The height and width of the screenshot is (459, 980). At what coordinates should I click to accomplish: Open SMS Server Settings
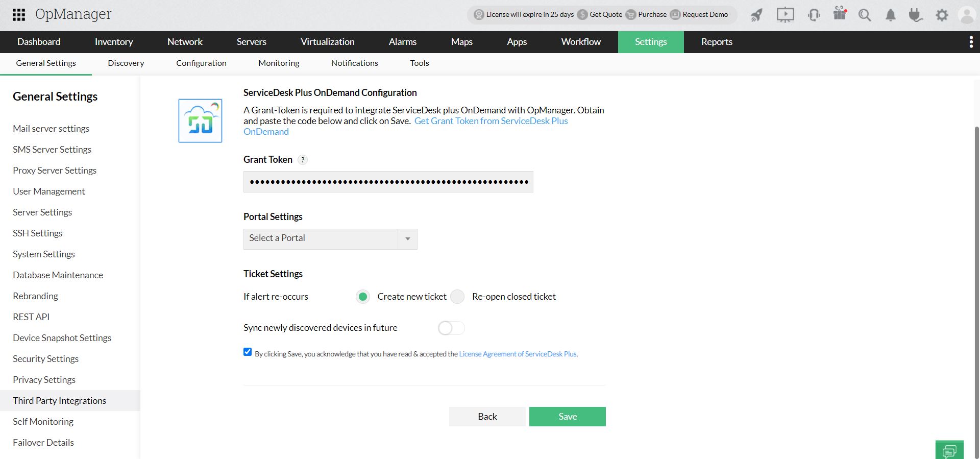click(x=52, y=150)
